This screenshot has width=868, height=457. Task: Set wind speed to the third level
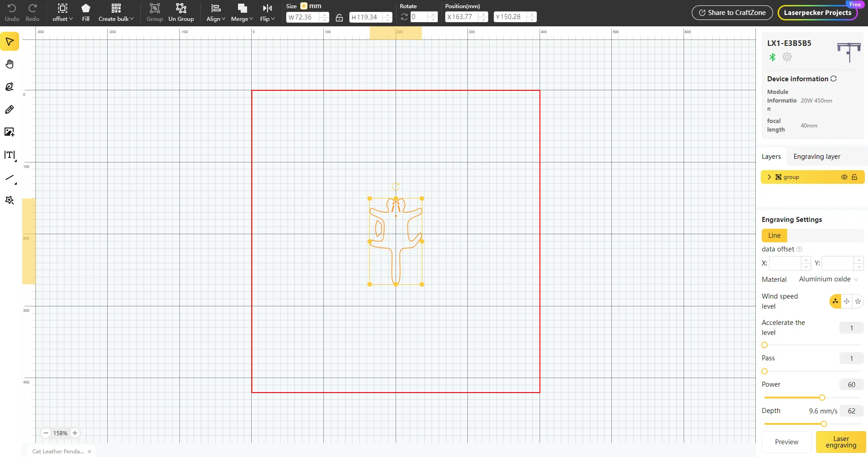[x=858, y=301]
